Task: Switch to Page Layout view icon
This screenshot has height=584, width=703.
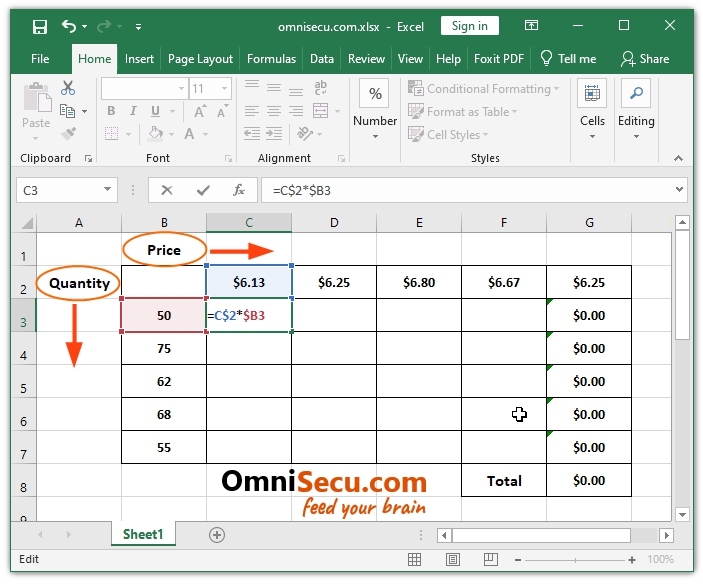Action: 452,559
